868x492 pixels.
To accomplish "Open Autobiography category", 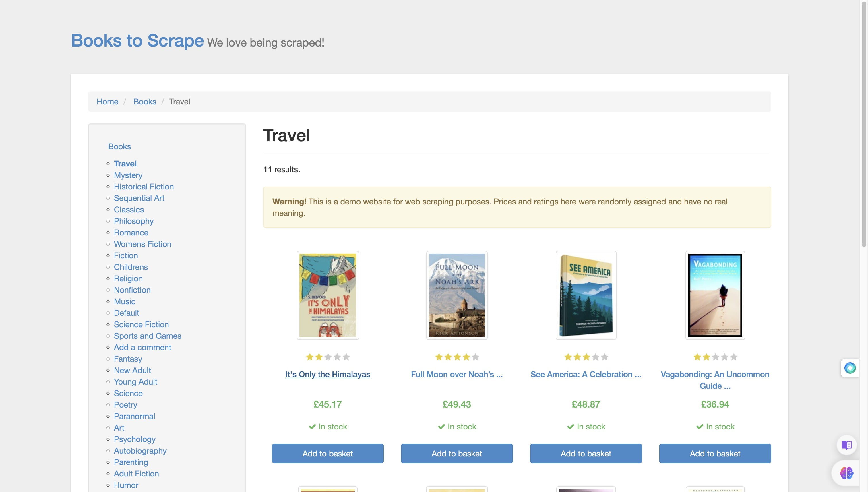I will (x=140, y=451).
